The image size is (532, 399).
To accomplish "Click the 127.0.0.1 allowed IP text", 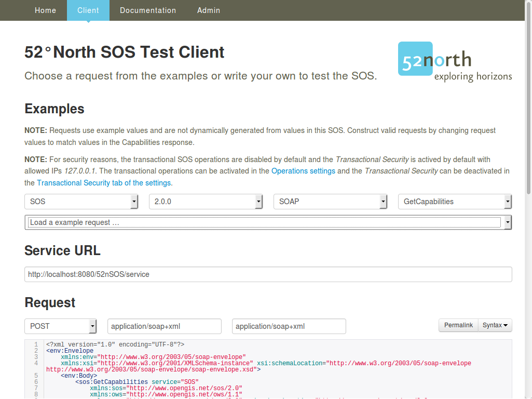I will coord(80,171).
